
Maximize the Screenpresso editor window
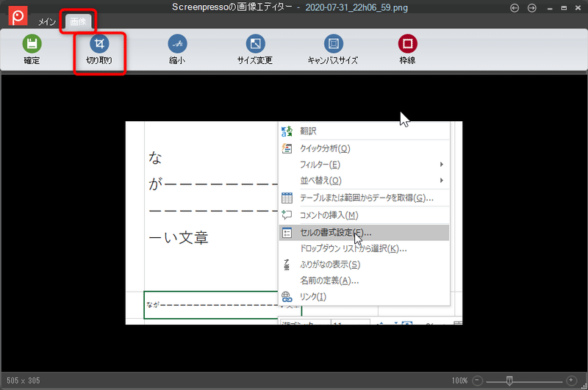pos(564,8)
